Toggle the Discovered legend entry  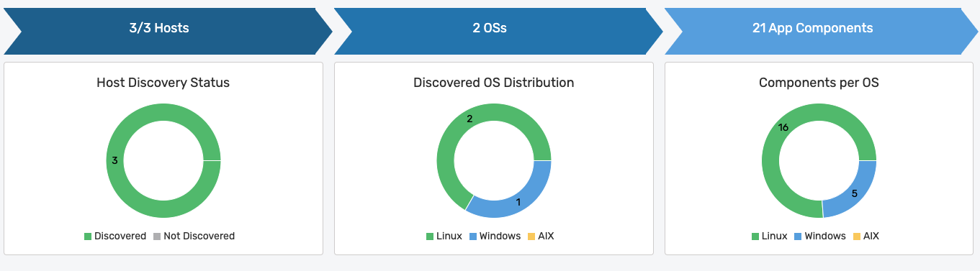[x=115, y=236]
